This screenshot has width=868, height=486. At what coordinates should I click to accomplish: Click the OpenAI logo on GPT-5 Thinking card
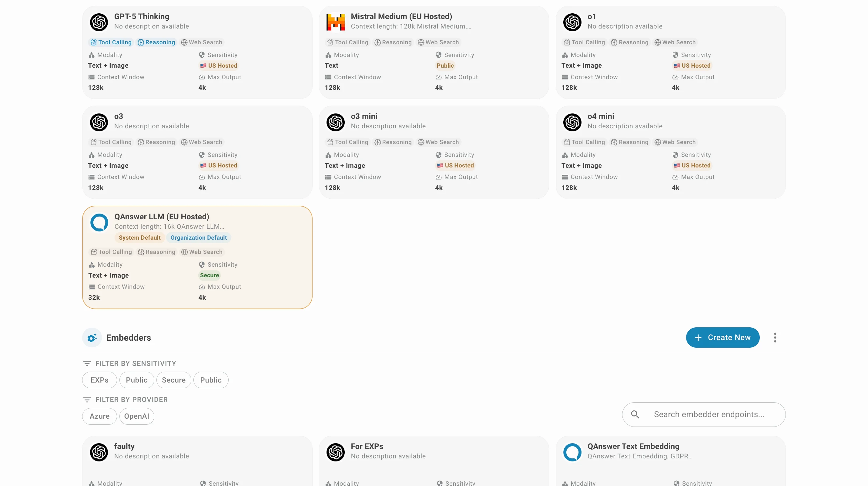(99, 22)
